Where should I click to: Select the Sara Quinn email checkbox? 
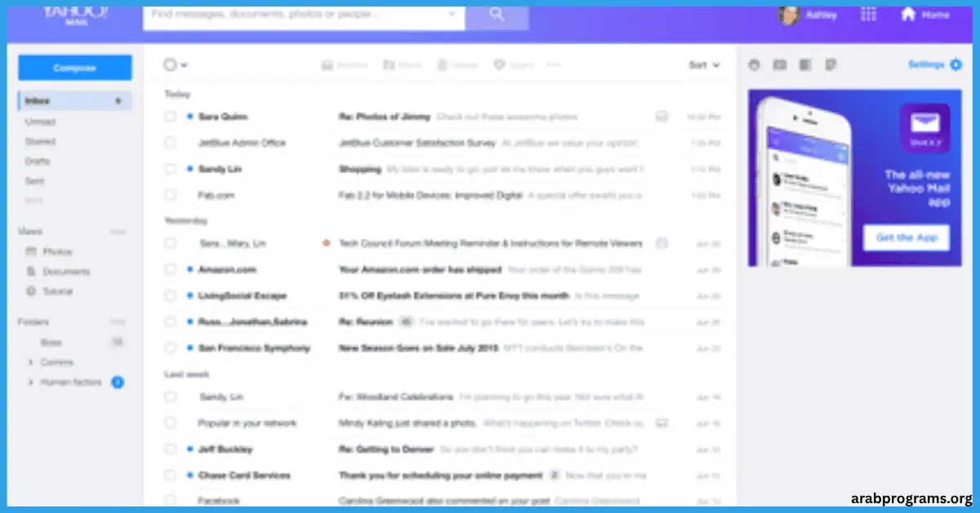(x=170, y=117)
